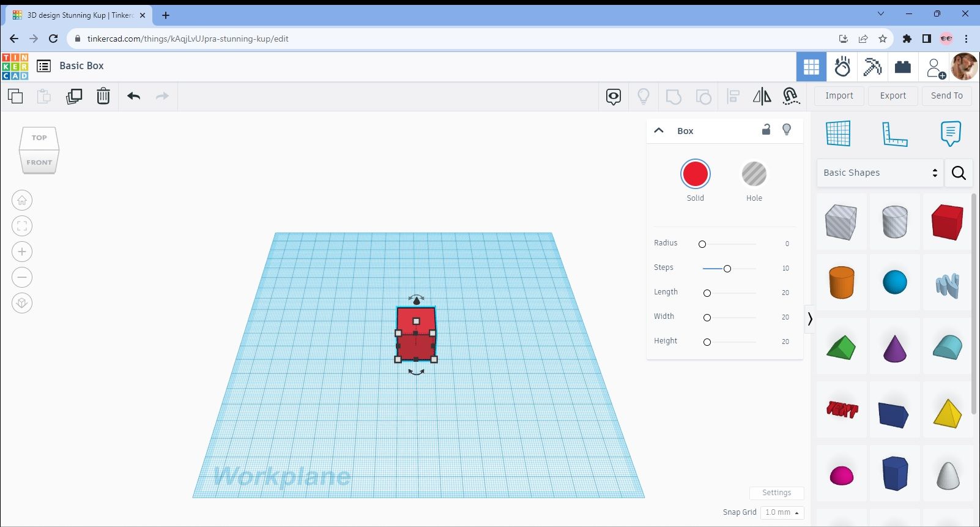
Task: Add a Workplane tool
Action: point(838,133)
